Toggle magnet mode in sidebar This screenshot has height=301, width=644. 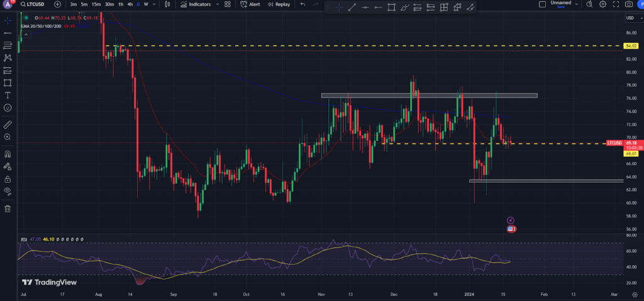coord(8,154)
